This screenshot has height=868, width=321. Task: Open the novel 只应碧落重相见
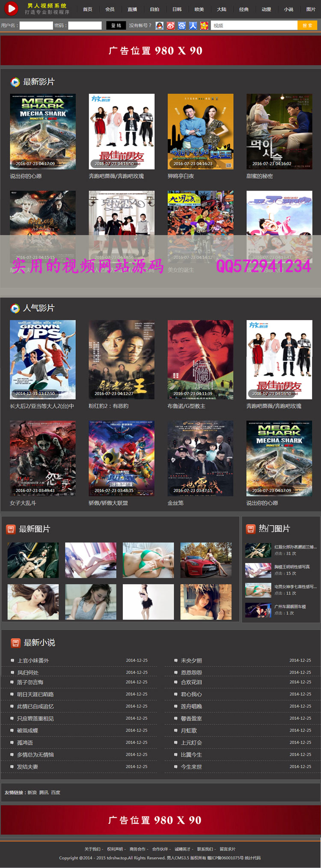(36, 719)
